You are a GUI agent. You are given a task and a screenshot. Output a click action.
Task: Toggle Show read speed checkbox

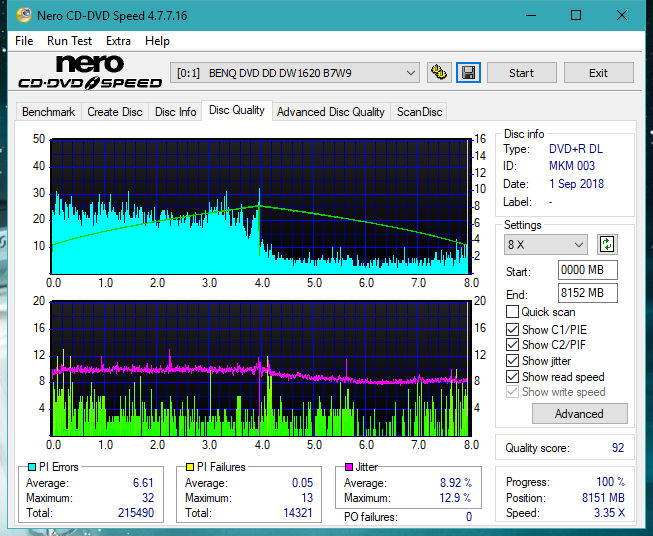pos(512,376)
